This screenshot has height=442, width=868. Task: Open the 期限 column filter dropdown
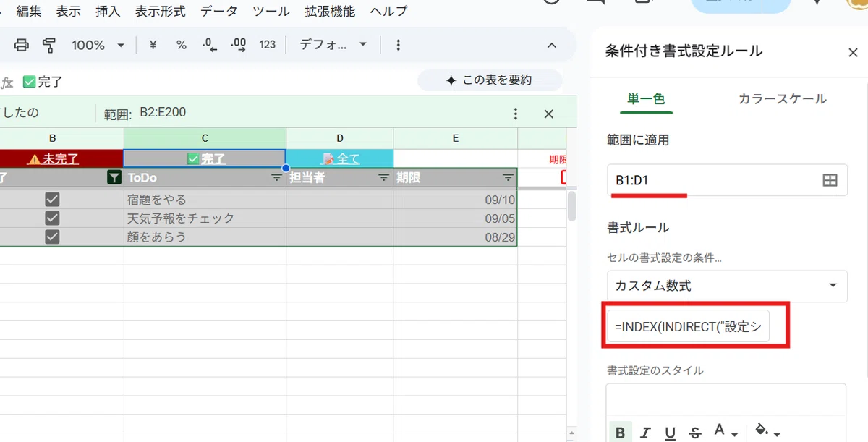(x=508, y=177)
